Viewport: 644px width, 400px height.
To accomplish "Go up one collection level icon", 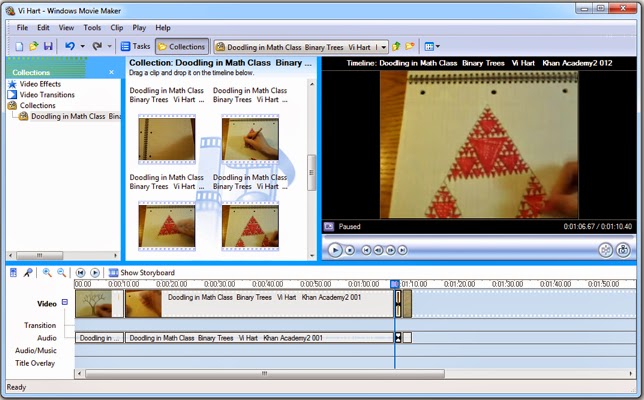I will (x=396, y=46).
